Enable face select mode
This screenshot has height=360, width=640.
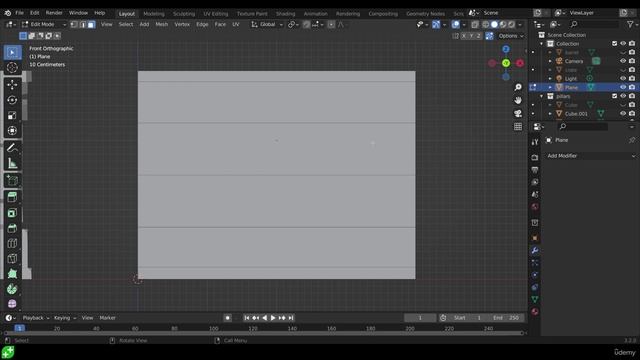click(x=91, y=24)
